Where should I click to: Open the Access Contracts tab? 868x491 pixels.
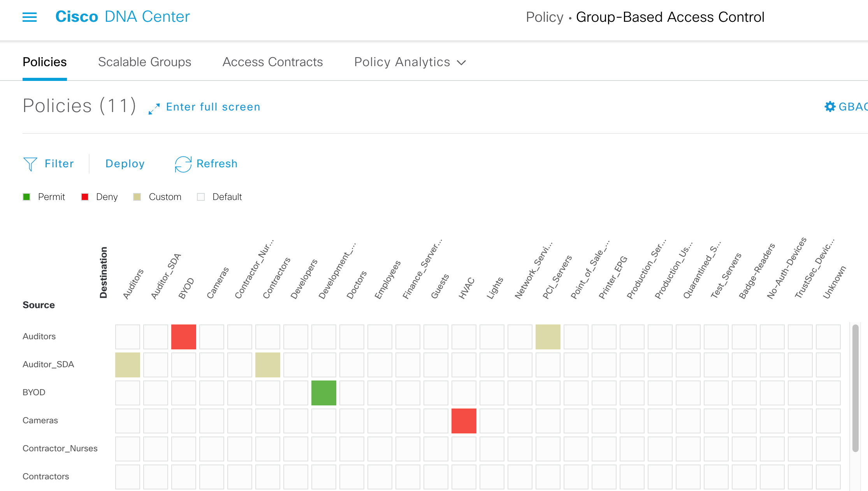(272, 62)
